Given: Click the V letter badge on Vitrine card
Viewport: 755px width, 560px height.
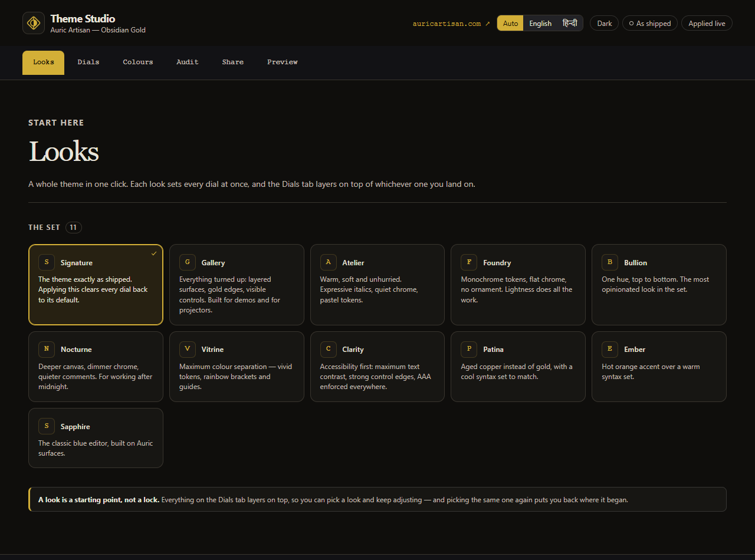Looking at the screenshot, I should [188, 349].
